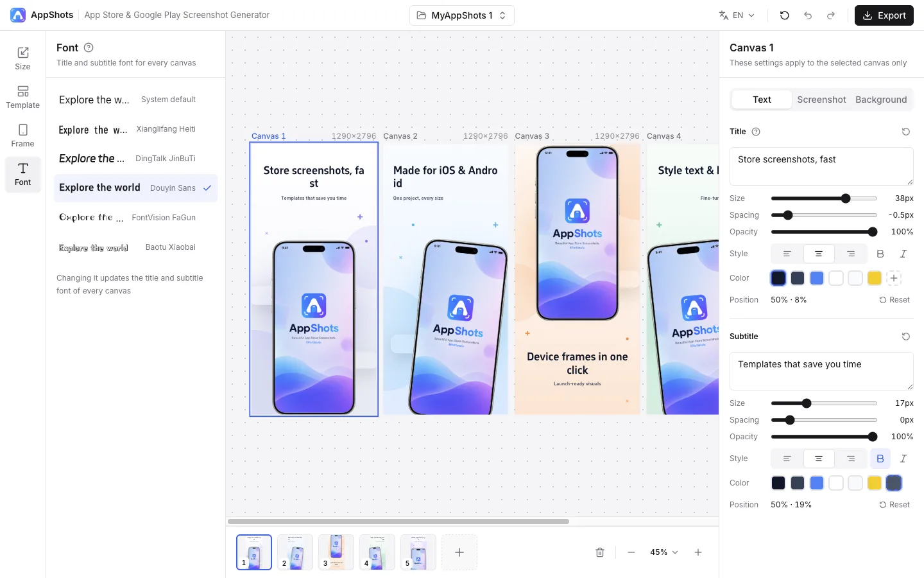
Task: Switch to the Background tab
Action: point(881,100)
